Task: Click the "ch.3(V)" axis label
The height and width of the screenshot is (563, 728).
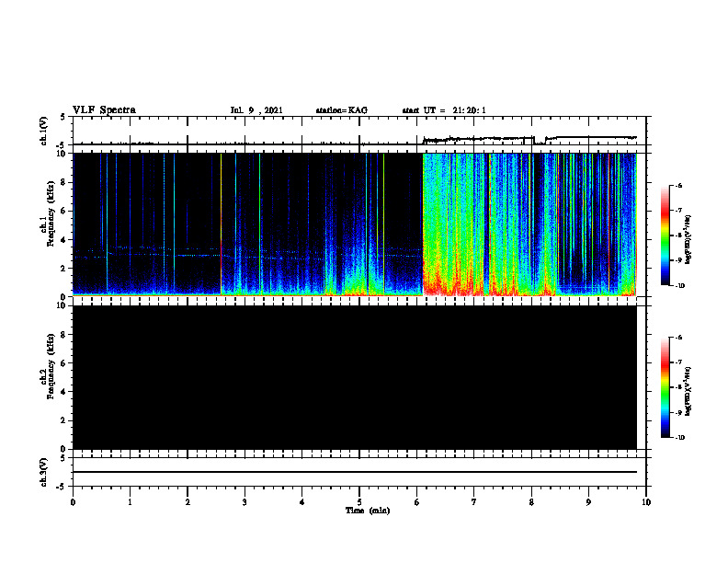Action: tap(43, 472)
